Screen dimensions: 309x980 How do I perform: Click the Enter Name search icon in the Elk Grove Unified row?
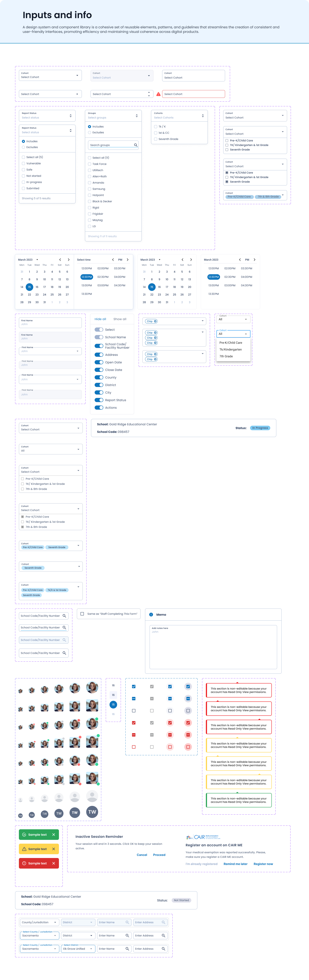[127, 949]
